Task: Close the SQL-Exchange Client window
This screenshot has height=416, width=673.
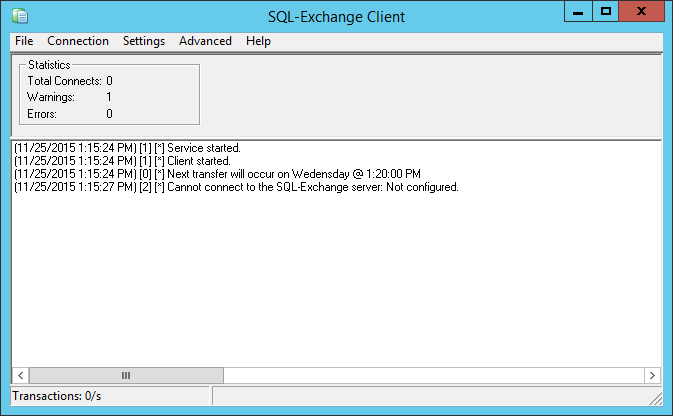Action: [641, 12]
